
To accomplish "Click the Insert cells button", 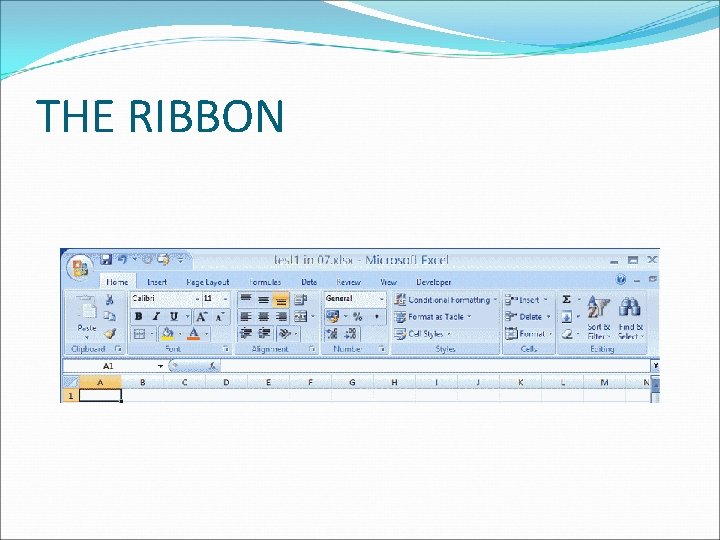I will point(526,300).
